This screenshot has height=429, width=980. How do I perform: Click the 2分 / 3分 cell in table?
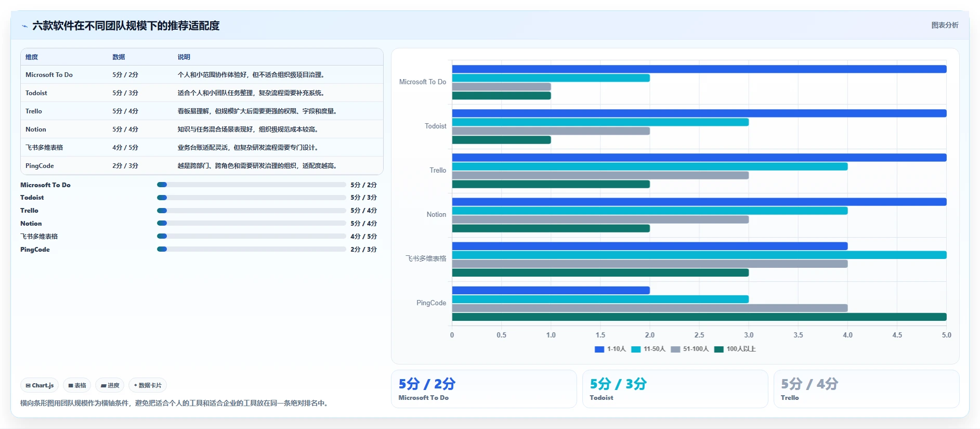click(x=125, y=166)
